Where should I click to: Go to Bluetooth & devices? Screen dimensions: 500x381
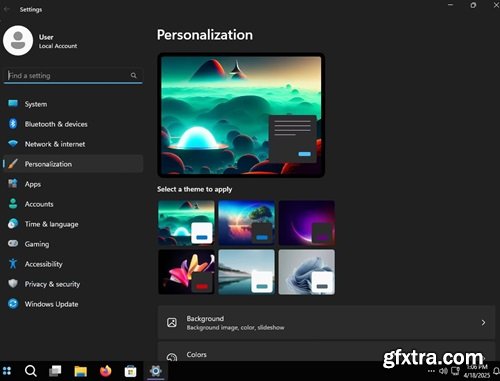pos(73,124)
